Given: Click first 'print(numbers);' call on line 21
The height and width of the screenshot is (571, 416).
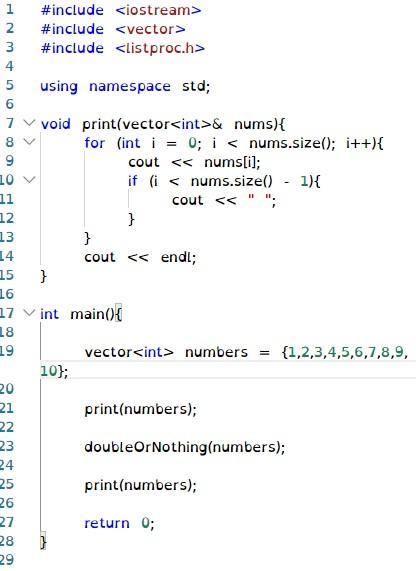Looking at the screenshot, I should 141,409.
